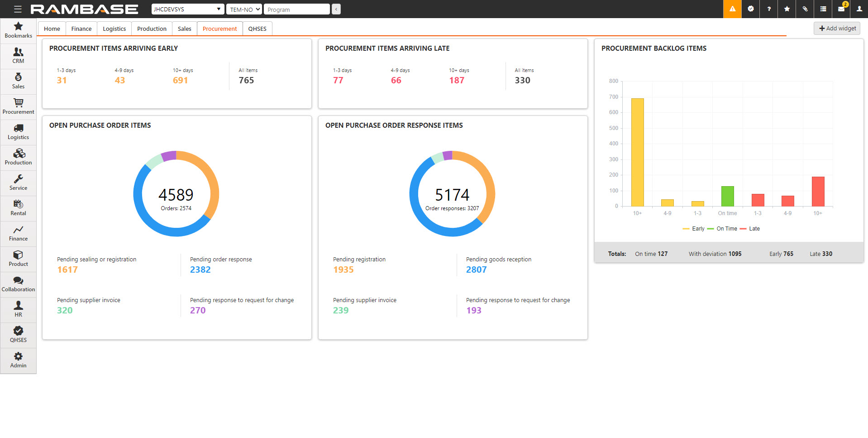The image size is (868, 438).
Task: Expand the JHCDEVSYS system dropdown
Action: click(x=187, y=9)
